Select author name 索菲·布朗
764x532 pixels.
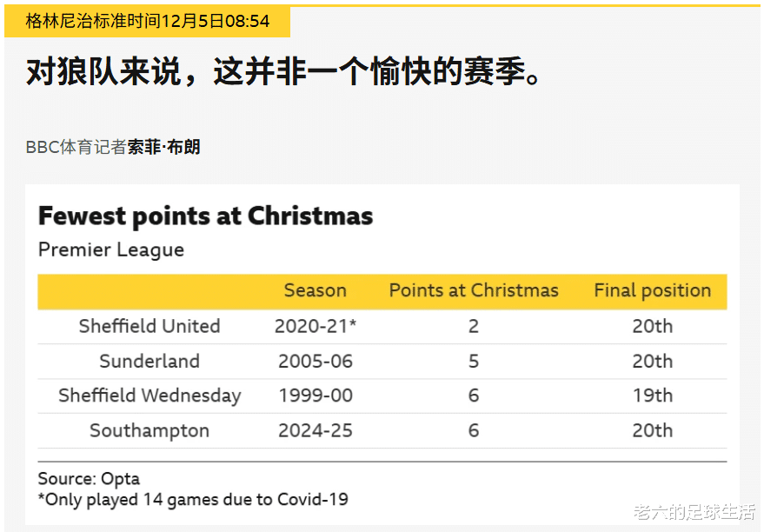click(164, 147)
